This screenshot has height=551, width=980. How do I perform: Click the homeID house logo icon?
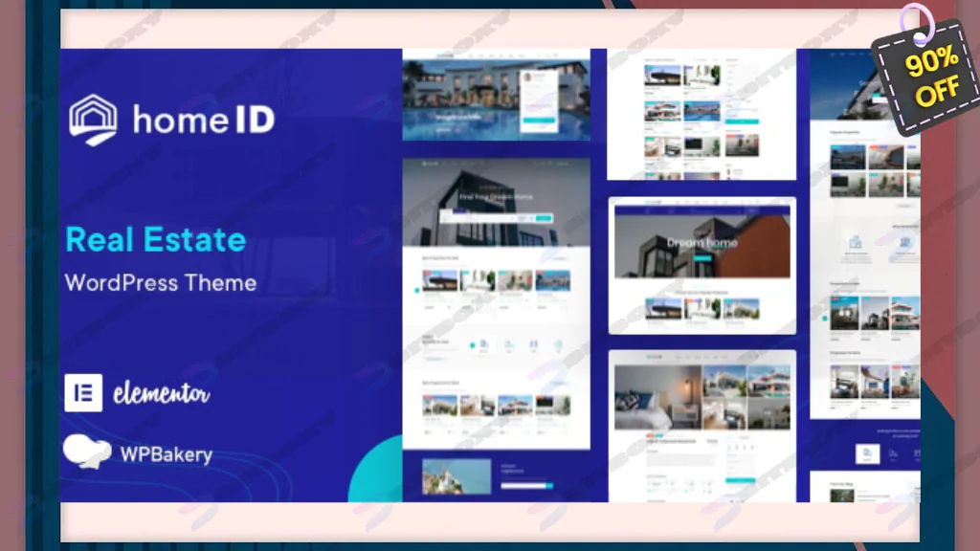[93, 120]
